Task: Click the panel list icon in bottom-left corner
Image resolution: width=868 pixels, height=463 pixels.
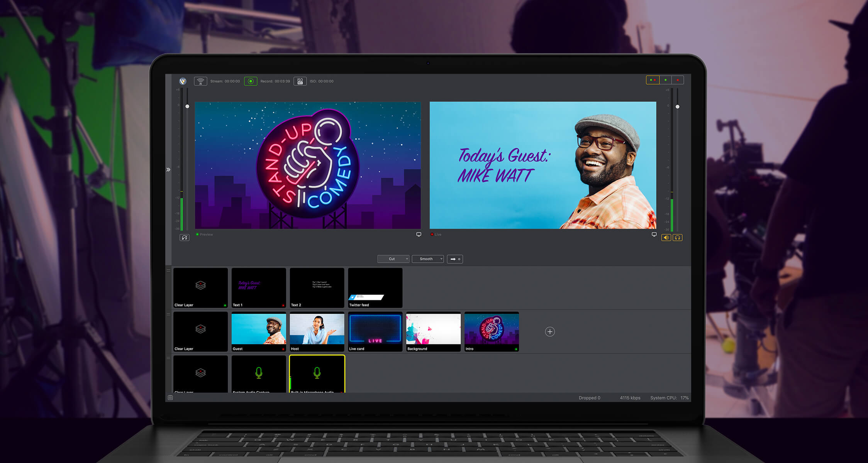Action: (x=170, y=397)
